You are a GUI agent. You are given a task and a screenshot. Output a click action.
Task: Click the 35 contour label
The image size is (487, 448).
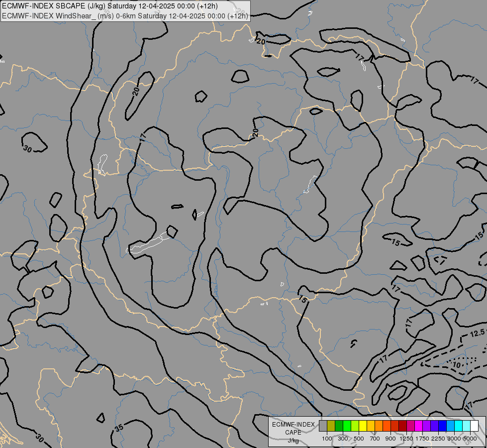(119, 428)
